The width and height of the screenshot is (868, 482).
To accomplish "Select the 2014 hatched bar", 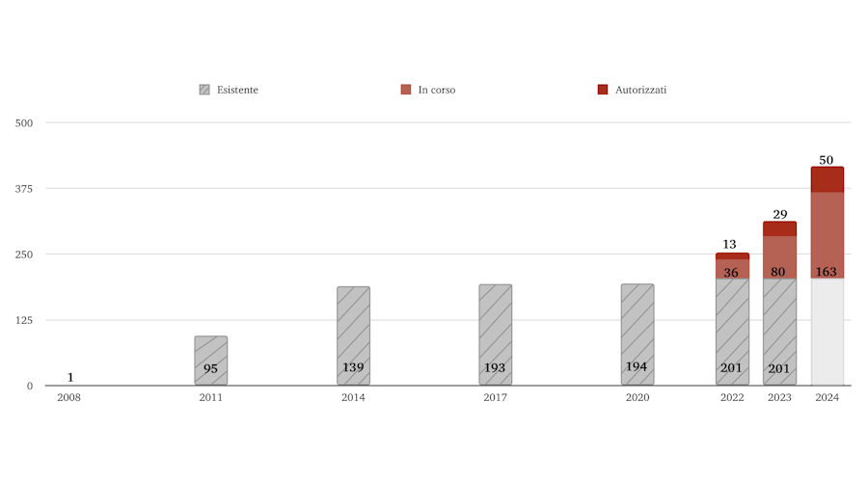I will click(x=353, y=333).
